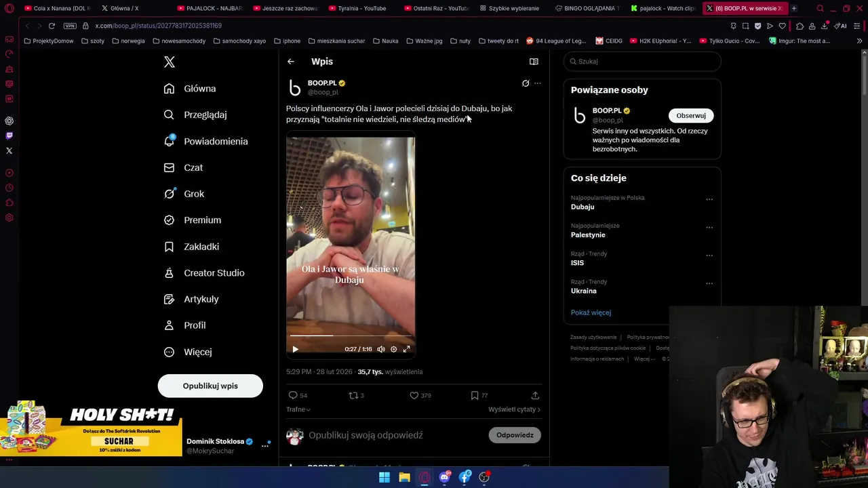Open more options on BOOP.PL post

(x=538, y=83)
